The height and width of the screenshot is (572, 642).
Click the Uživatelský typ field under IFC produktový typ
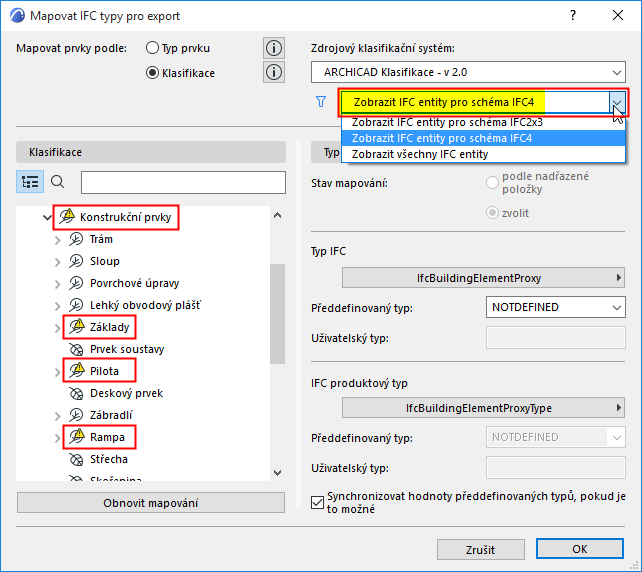[556, 468]
